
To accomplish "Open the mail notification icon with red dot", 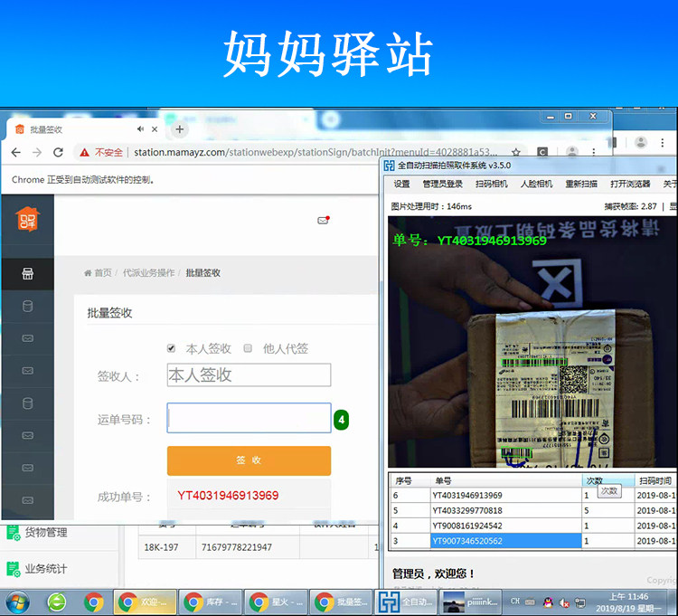I will (324, 220).
